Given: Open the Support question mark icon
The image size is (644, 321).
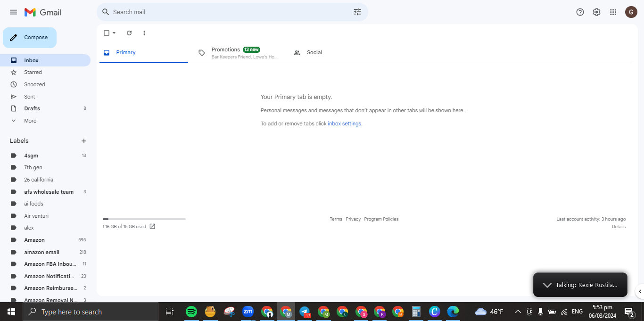Looking at the screenshot, I should [x=580, y=12].
